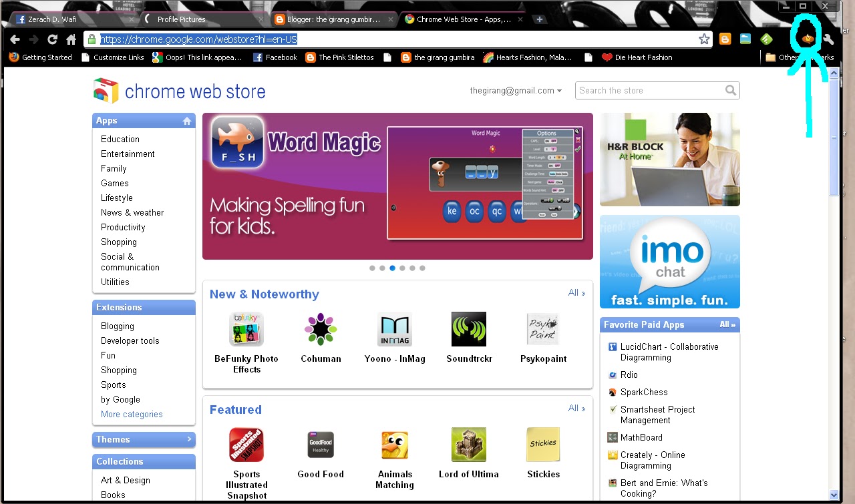Open the Art & Design collection
Screen dimensions: 855x504
[x=126, y=480]
